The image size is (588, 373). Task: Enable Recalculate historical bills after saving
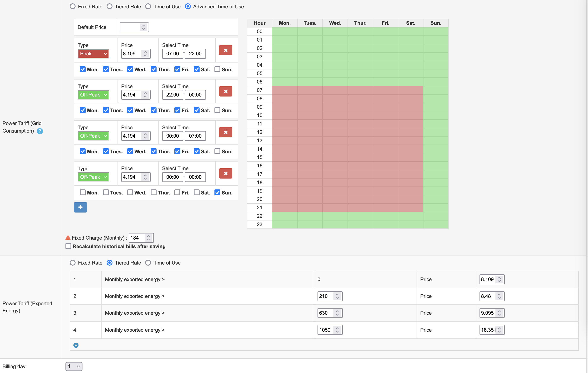coord(68,246)
